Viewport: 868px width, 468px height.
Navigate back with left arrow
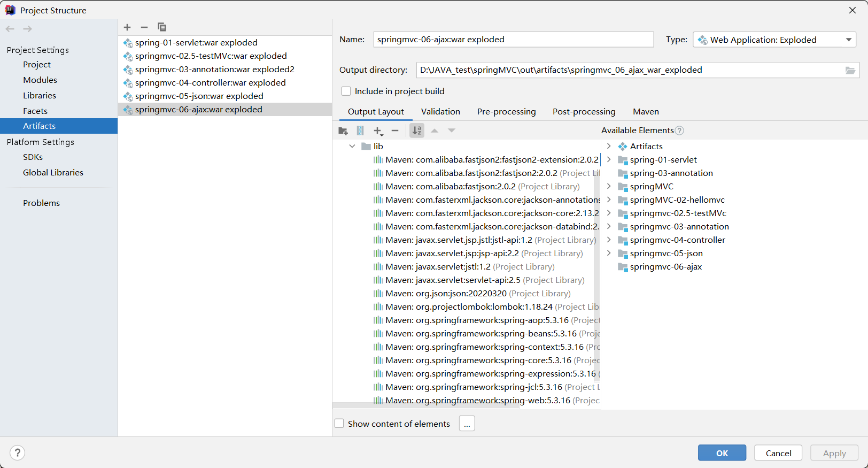[10, 29]
